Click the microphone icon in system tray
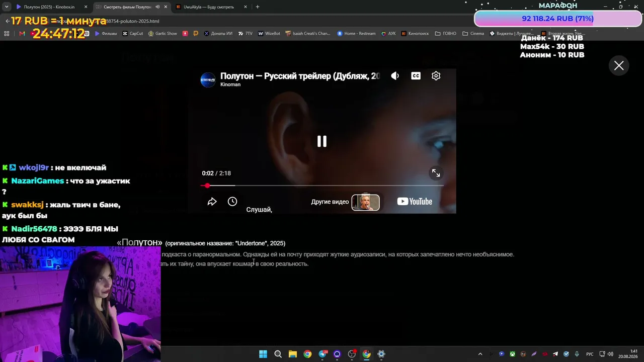644x362 pixels. click(x=577, y=354)
